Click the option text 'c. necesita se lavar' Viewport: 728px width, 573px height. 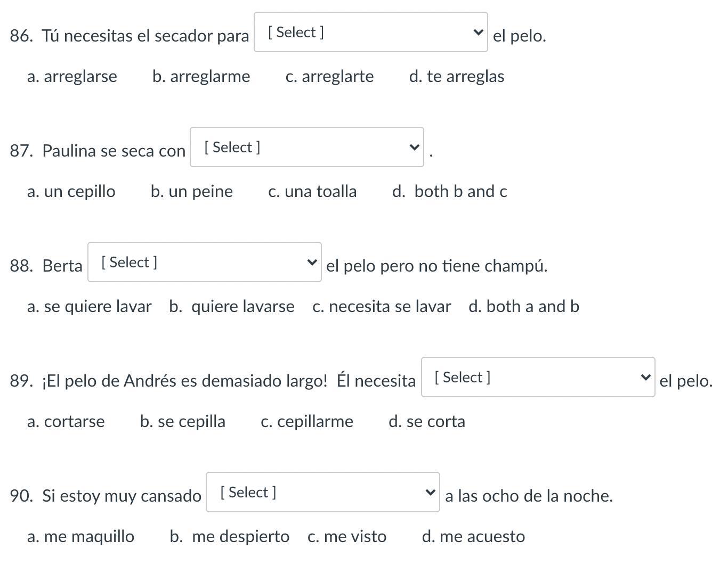tap(382, 307)
